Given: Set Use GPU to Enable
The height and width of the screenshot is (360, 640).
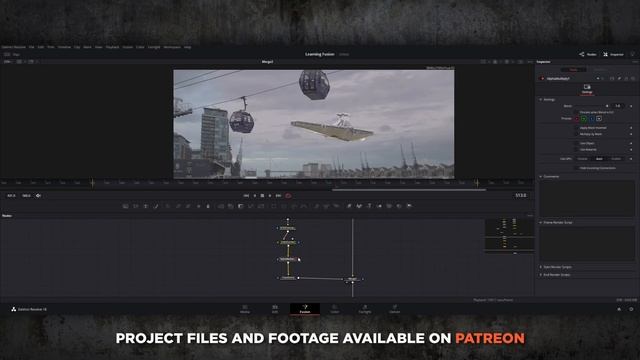Looking at the screenshot, I should click(x=616, y=159).
